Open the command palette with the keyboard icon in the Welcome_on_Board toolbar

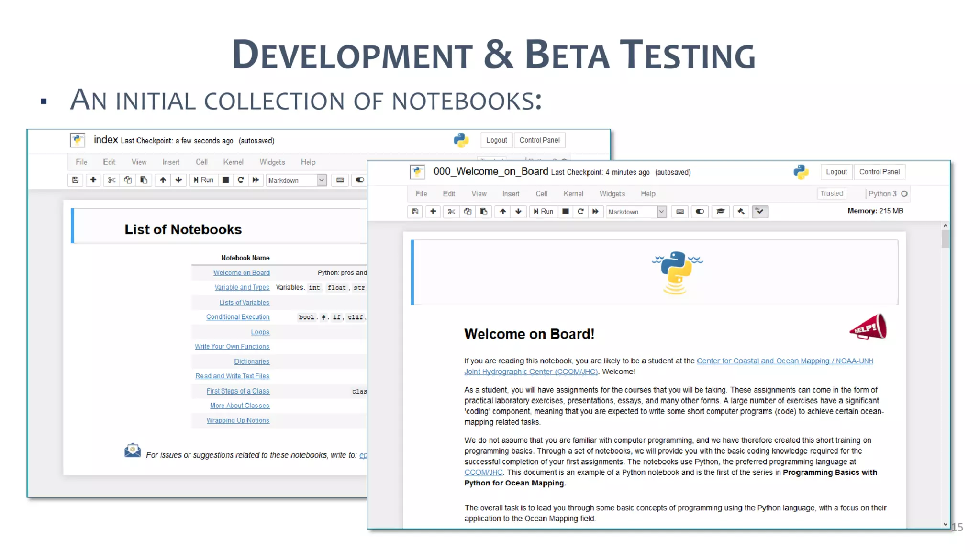pyautogui.click(x=680, y=212)
